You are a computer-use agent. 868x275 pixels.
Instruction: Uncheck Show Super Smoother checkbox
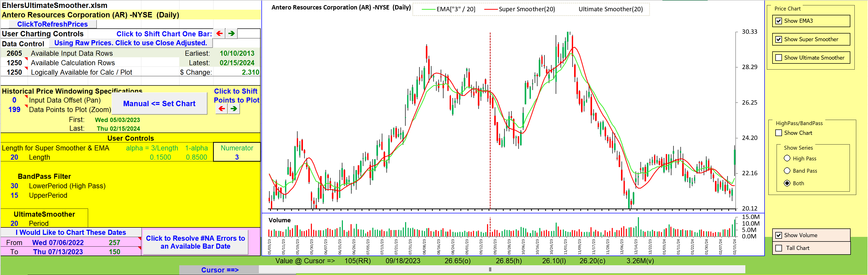[779, 39]
